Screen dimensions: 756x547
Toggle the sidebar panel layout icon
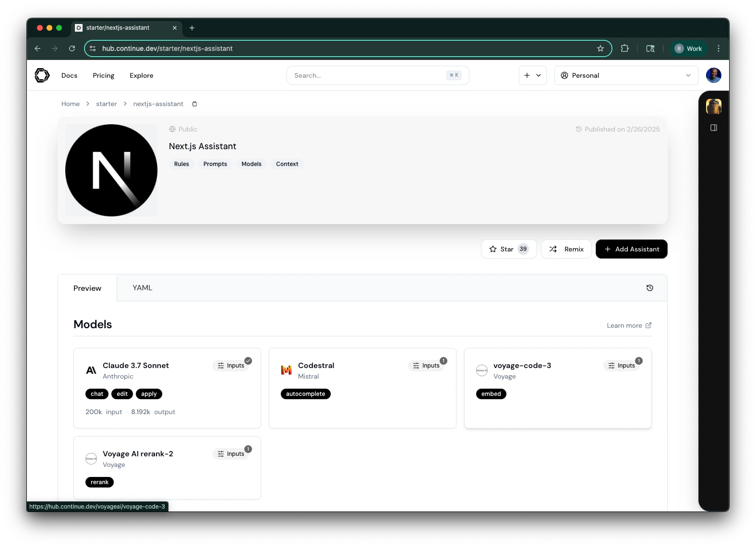[714, 128]
